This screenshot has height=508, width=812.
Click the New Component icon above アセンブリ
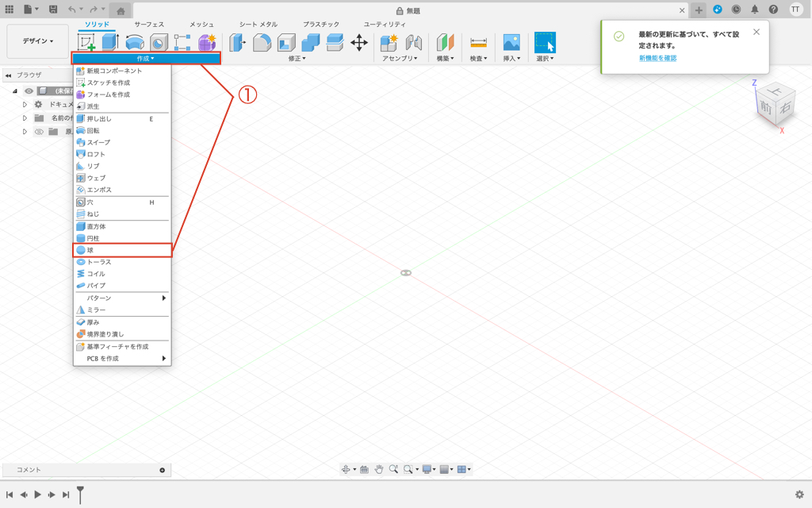click(x=389, y=43)
